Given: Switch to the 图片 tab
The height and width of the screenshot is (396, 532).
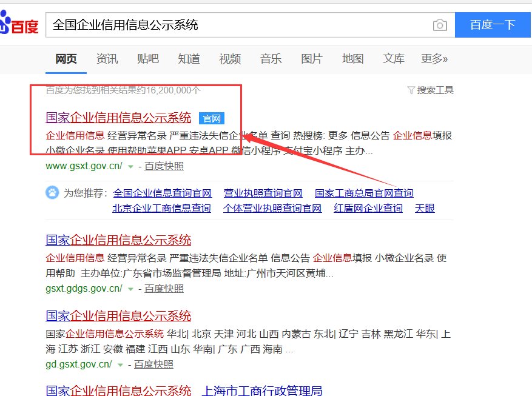Looking at the screenshot, I should coord(312,59).
